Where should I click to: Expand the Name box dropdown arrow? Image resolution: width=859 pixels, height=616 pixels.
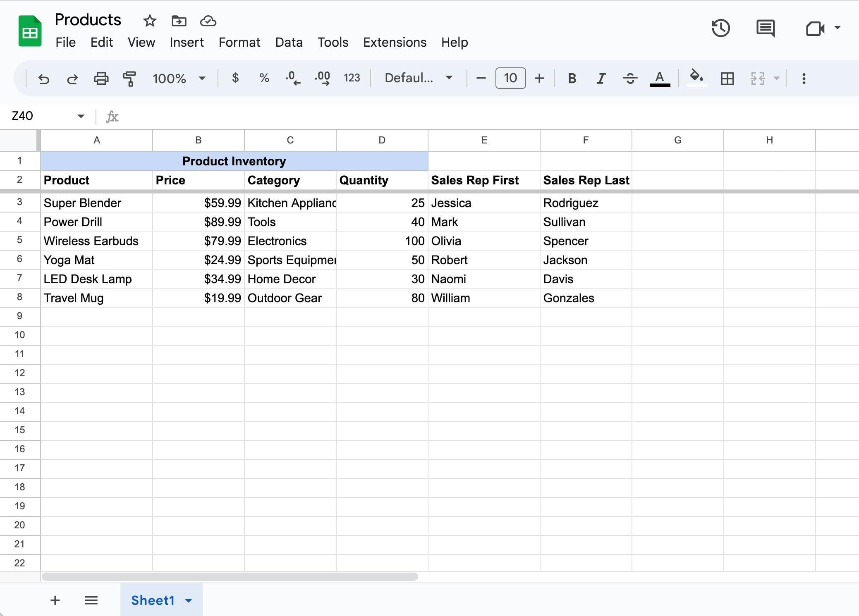(81, 116)
